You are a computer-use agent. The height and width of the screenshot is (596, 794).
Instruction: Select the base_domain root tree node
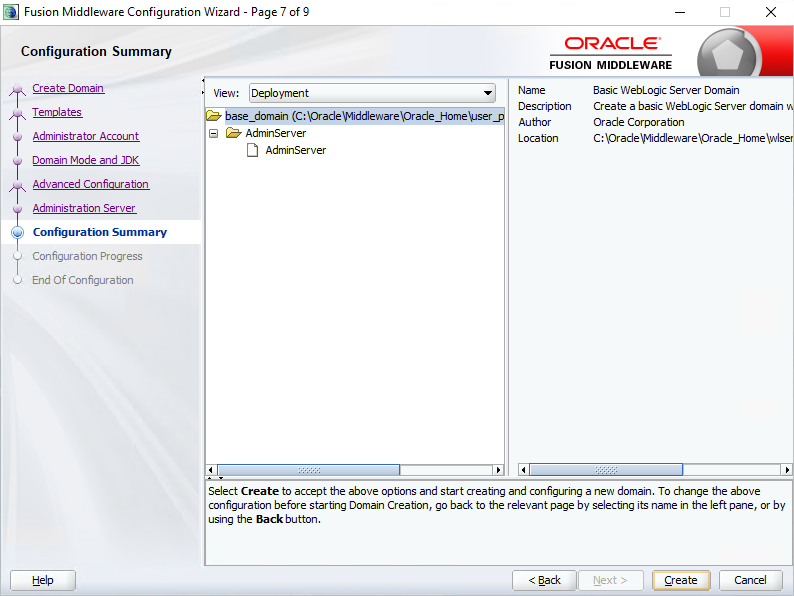tap(364, 116)
